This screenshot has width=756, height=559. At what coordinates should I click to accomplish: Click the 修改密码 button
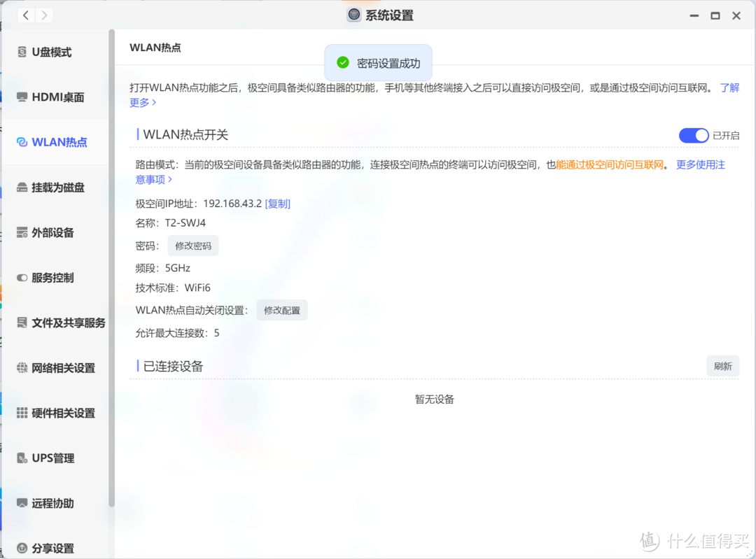coord(193,245)
